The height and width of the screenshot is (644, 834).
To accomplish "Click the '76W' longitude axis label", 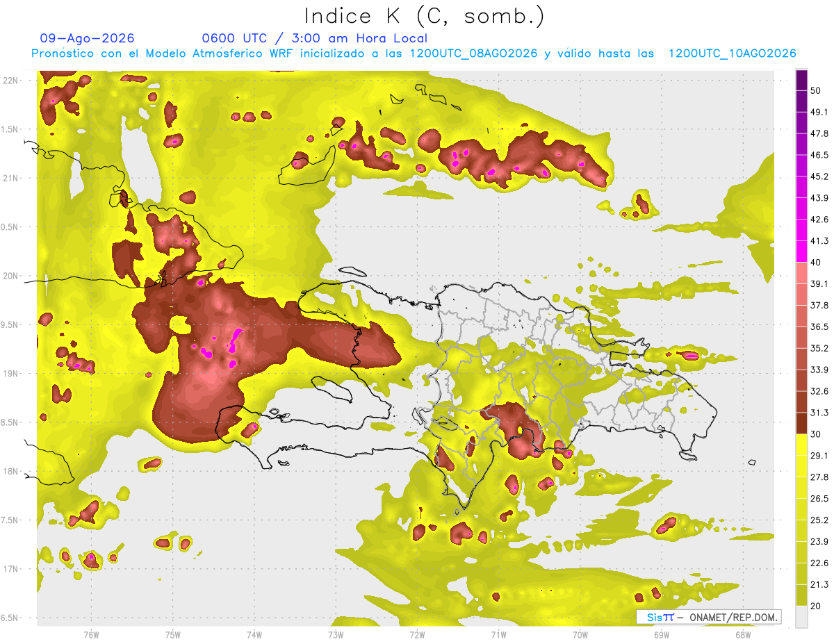I will [x=91, y=634].
